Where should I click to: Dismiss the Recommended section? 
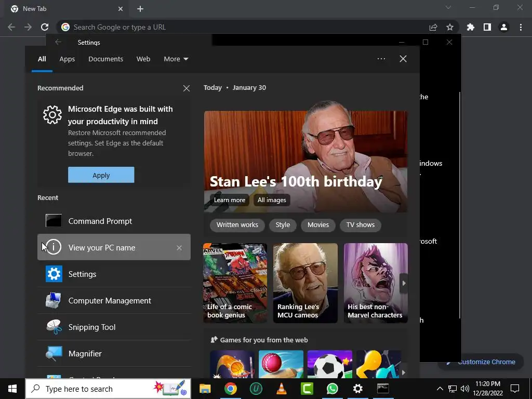(187, 88)
